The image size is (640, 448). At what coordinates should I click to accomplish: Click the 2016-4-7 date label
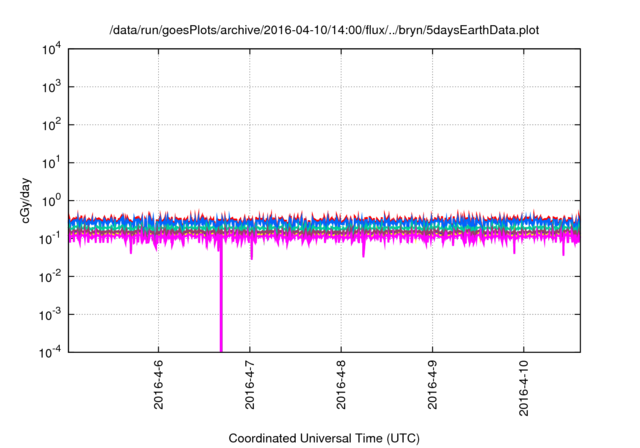(250, 384)
